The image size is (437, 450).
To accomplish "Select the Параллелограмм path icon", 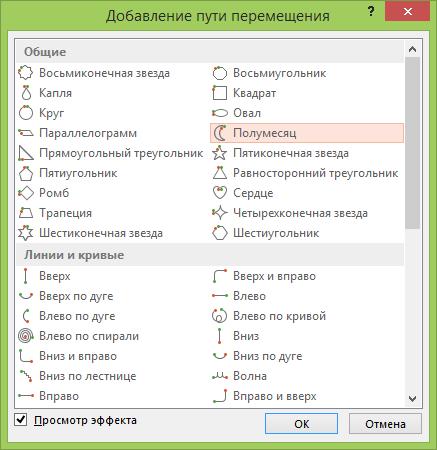I will [26, 133].
